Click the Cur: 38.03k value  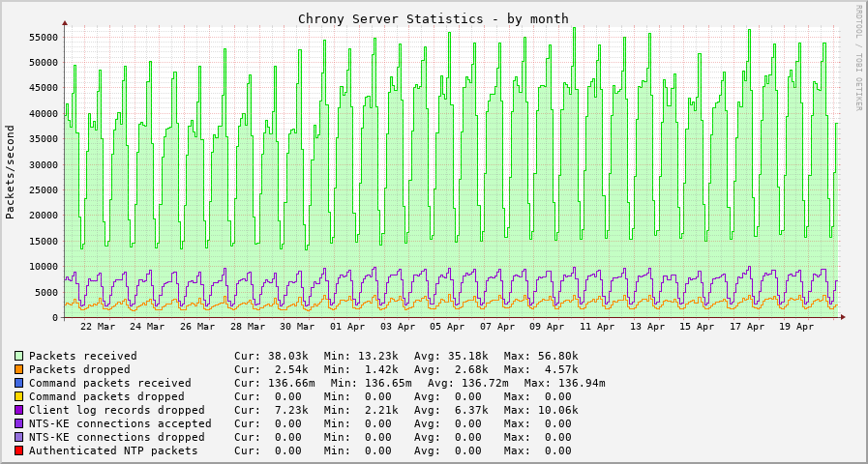click(272, 356)
